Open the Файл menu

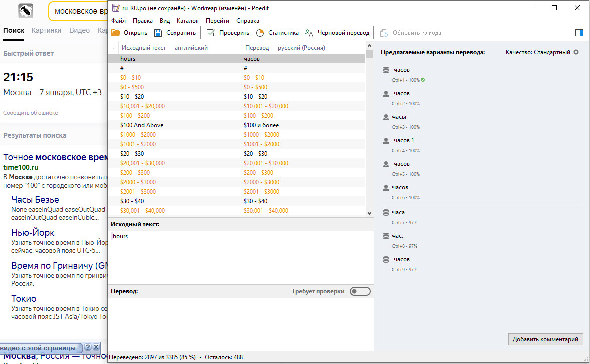[x=119, y=21]
